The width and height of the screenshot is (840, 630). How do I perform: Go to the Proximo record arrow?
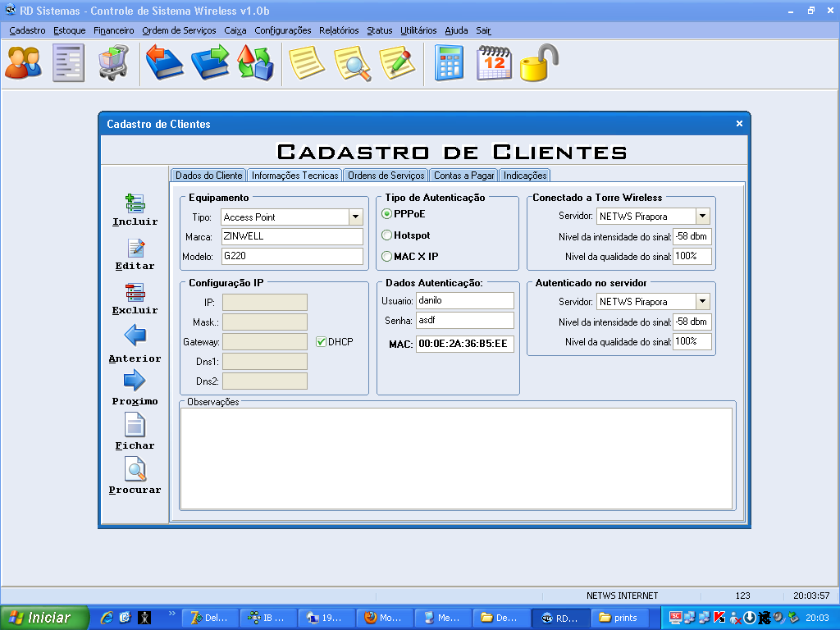coord(135,381)
